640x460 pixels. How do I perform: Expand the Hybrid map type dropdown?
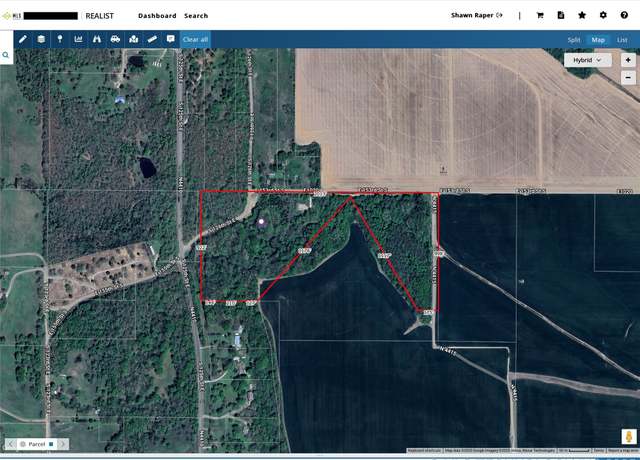pos(587,60)
